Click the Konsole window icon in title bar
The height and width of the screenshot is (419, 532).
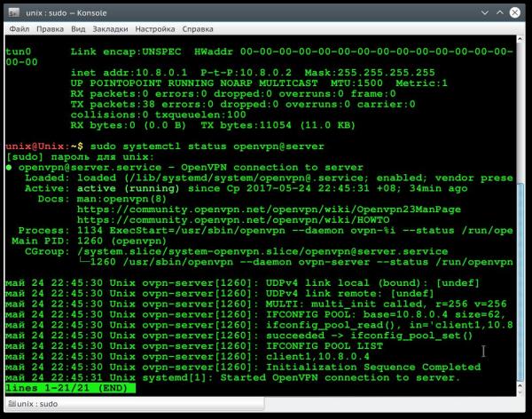(x=14, y=13)
